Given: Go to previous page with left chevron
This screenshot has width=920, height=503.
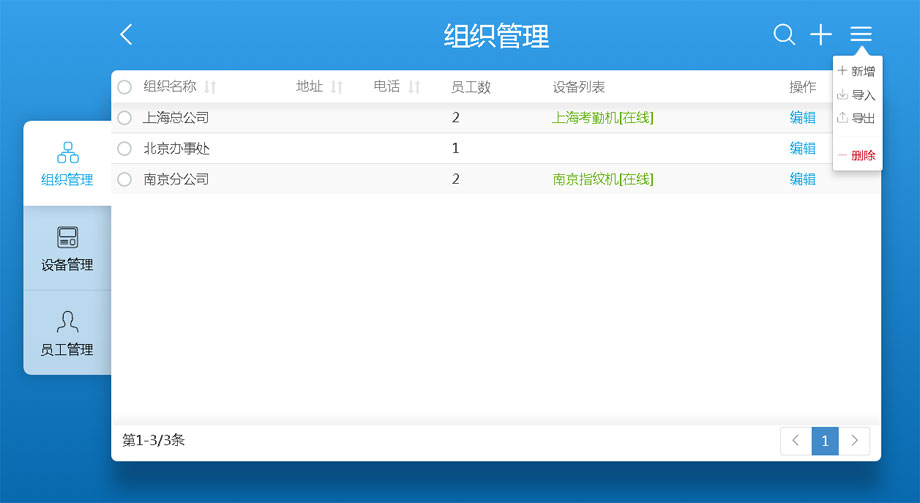Looking at the screenshot, I should [x=795, y=441].
